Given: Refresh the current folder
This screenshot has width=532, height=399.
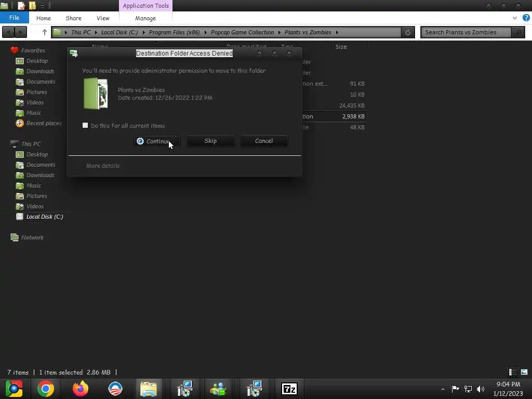Looking at the screenshot, I should (x=408, y=32).
